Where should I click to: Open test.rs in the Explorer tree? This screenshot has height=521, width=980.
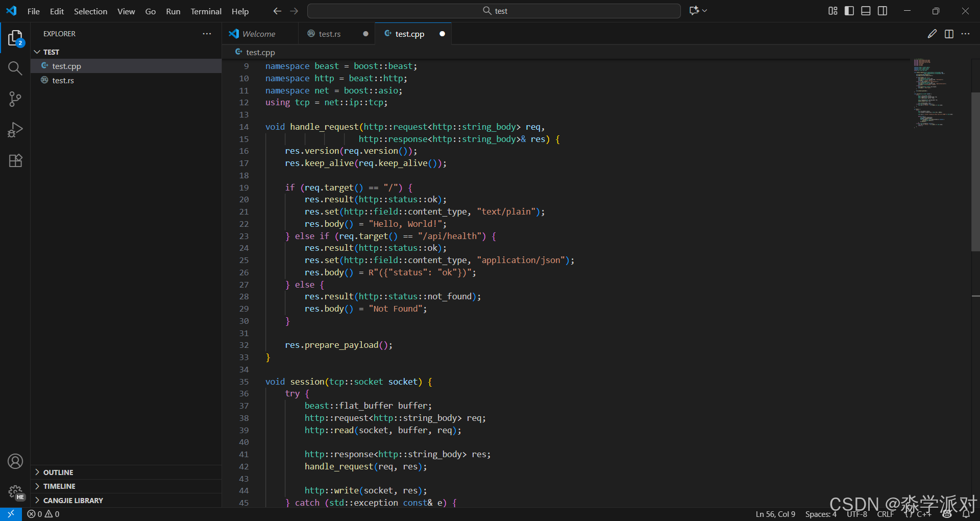[x=126, y=80]
